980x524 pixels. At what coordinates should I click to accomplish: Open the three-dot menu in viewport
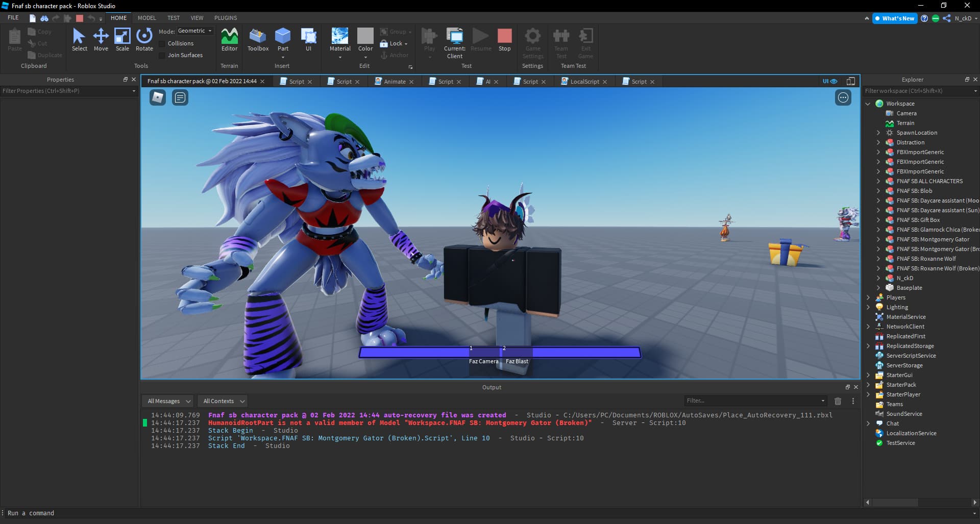pos(843,97)
